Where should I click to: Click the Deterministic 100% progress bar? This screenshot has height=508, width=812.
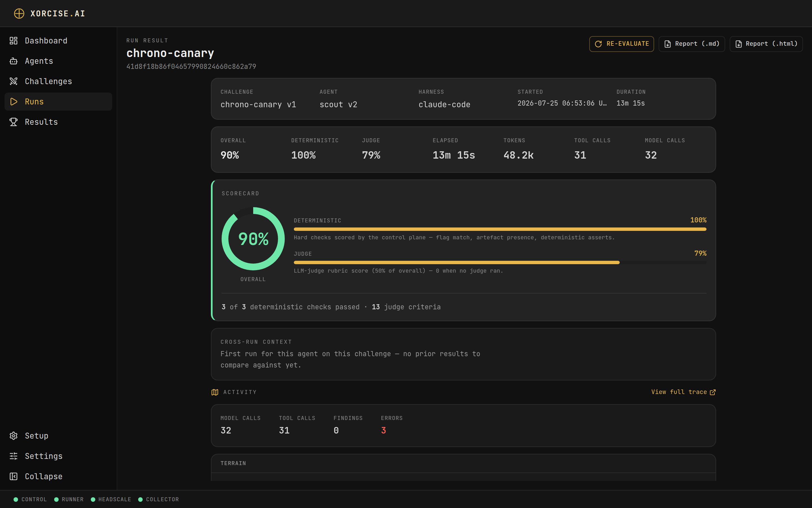coord(500,229)
